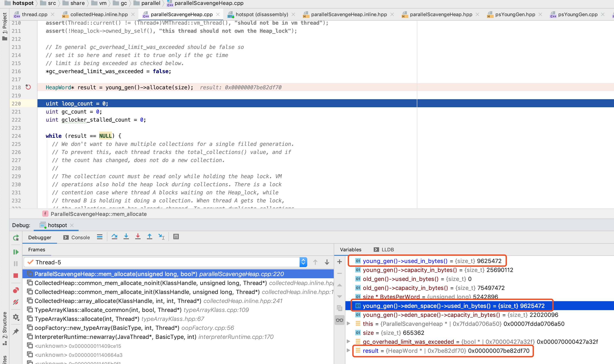The height and width of the screenshot is (364, 614).
Task: Open the psYoungGen.hpp editor tab
Action: click(515, 14)
